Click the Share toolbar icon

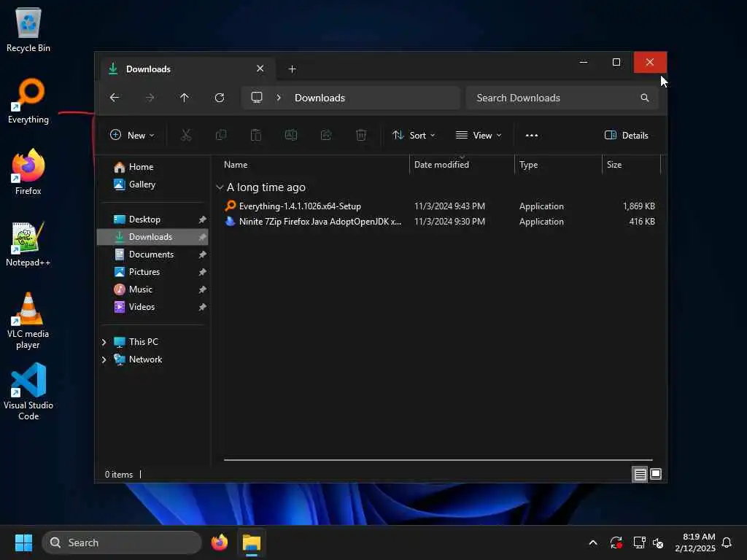pos(326,135)
